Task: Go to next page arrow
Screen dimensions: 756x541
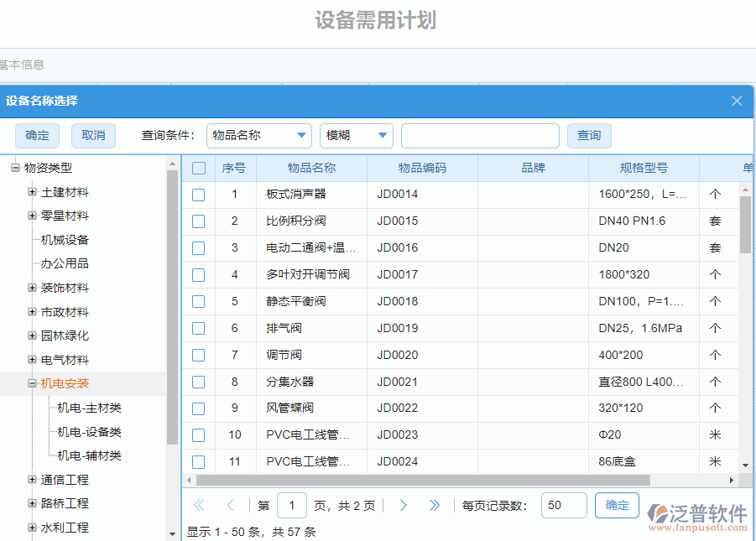Action: tap(404, 505)
